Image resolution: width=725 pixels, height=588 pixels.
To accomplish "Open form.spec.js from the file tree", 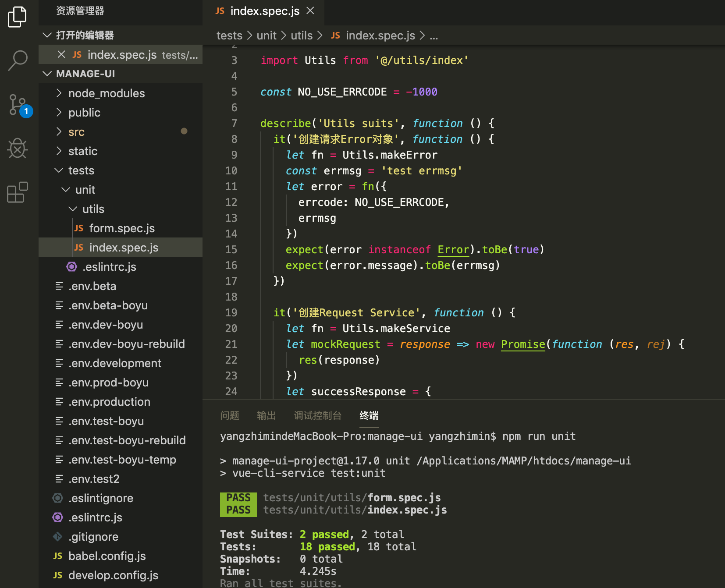I will click(121, 228).
